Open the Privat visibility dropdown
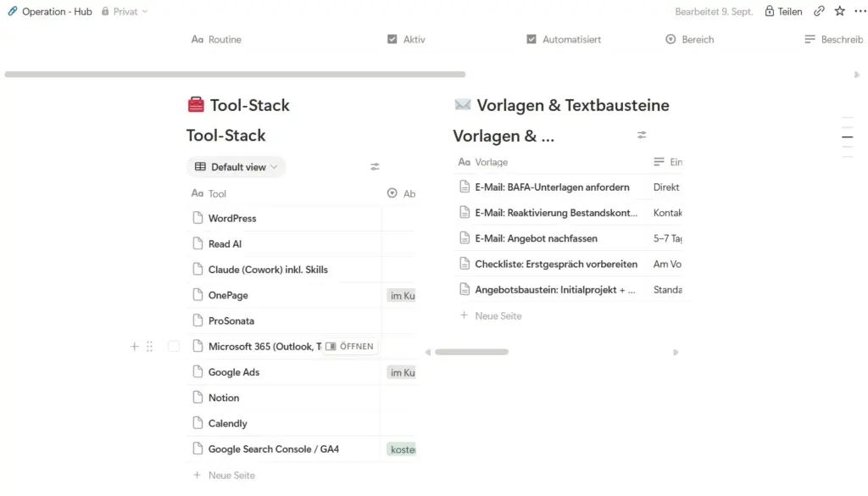 125,11
